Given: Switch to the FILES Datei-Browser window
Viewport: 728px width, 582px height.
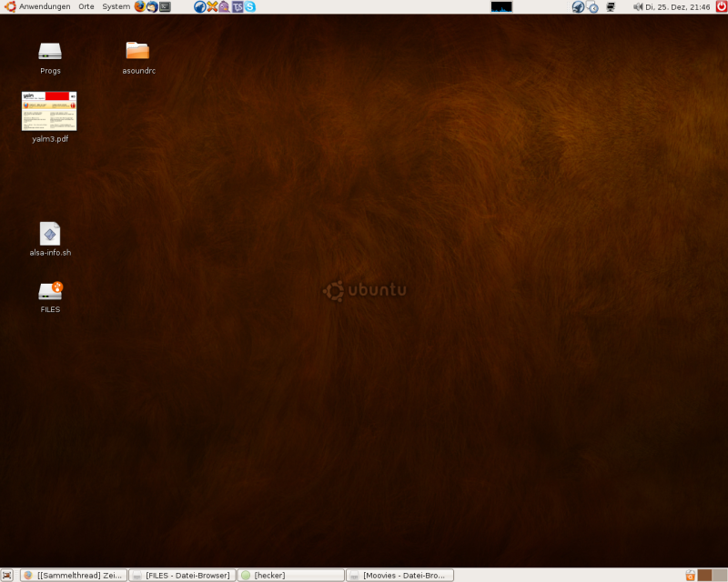Looking at the screenshot, I should coord(182,575).
